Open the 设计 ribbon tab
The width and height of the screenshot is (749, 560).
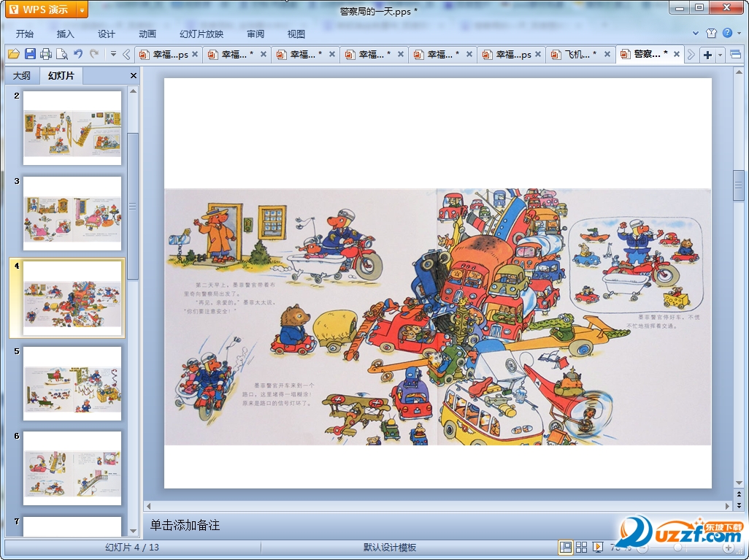tap(106, 34)
